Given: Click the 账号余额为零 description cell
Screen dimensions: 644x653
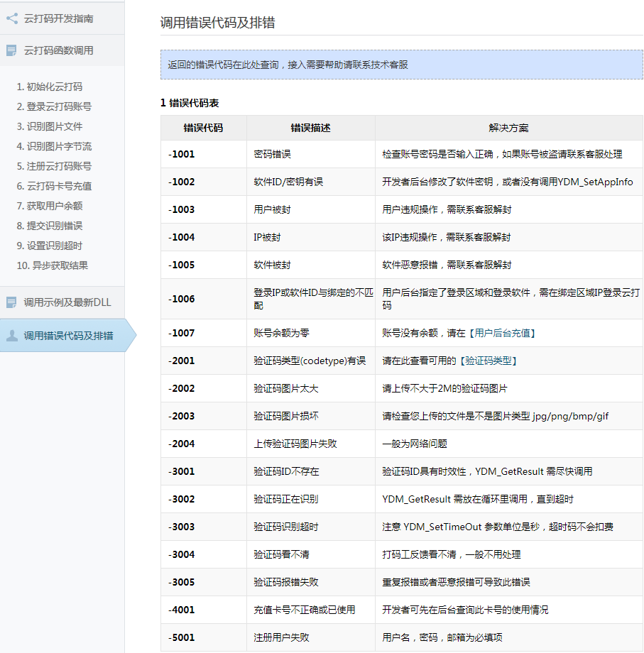Looking at the screenshot, I should [x=311, y=333].
